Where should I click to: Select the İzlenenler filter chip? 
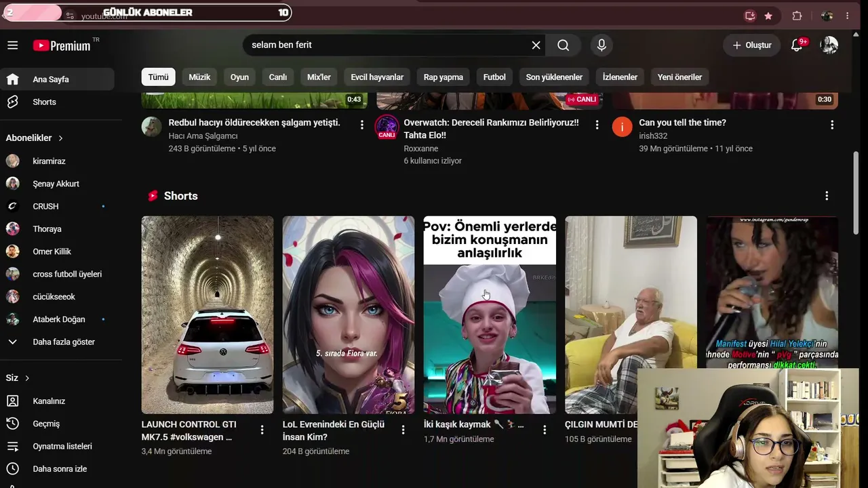click(x=620, y=77)
